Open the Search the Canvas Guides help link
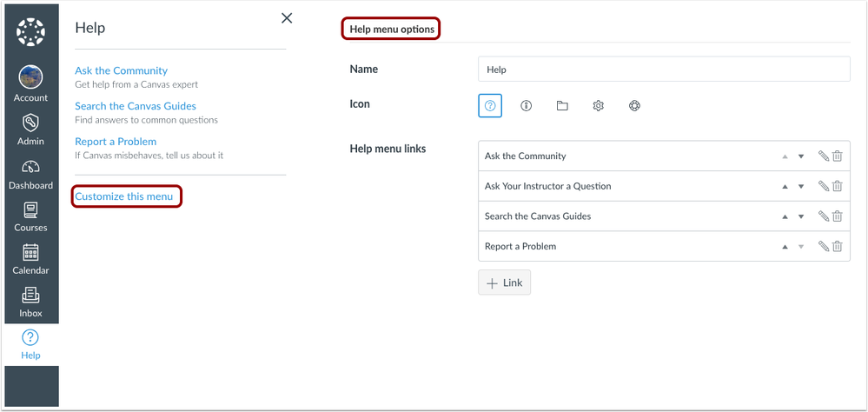Image resolution: width=868 pixels, height=412 pixels. coord(136,106)
